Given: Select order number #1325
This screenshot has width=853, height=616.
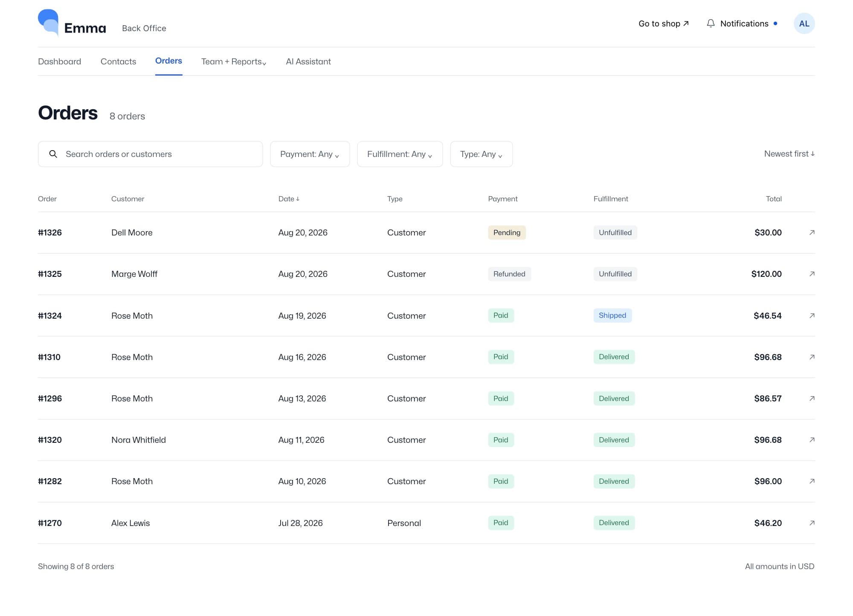Looking at the screenshot, I should coord(50,274).
